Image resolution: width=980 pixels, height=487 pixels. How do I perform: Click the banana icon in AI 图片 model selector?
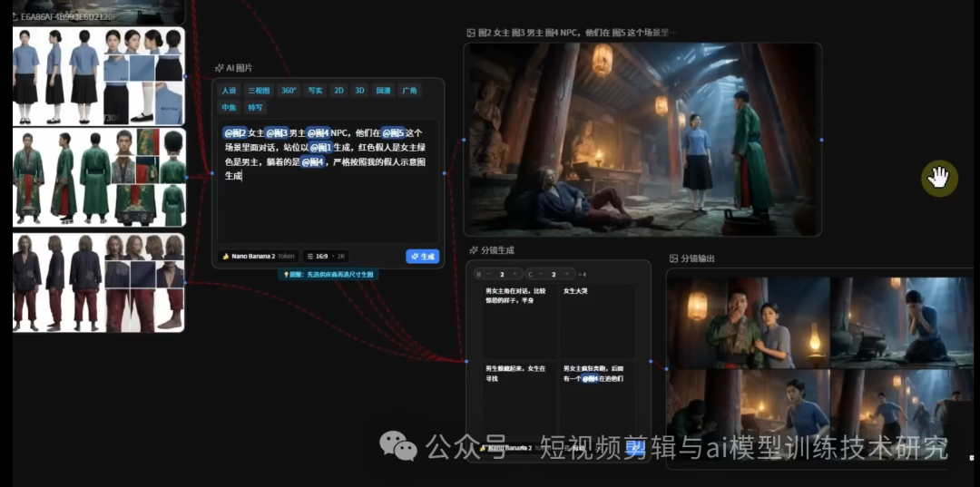[226, 257]
